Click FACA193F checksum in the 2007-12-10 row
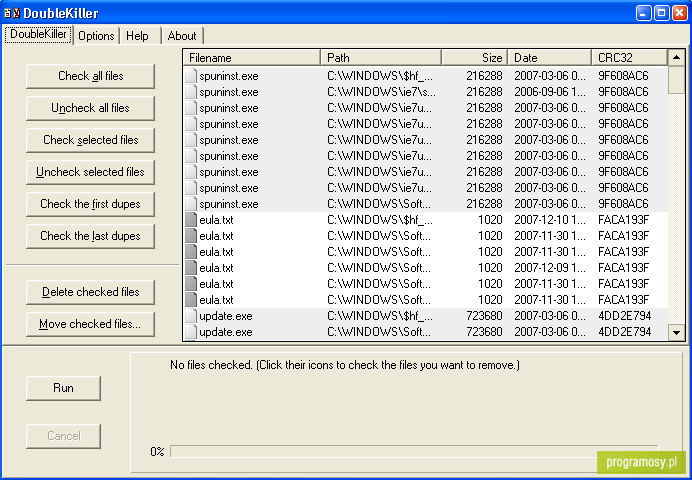 (624, 220)
